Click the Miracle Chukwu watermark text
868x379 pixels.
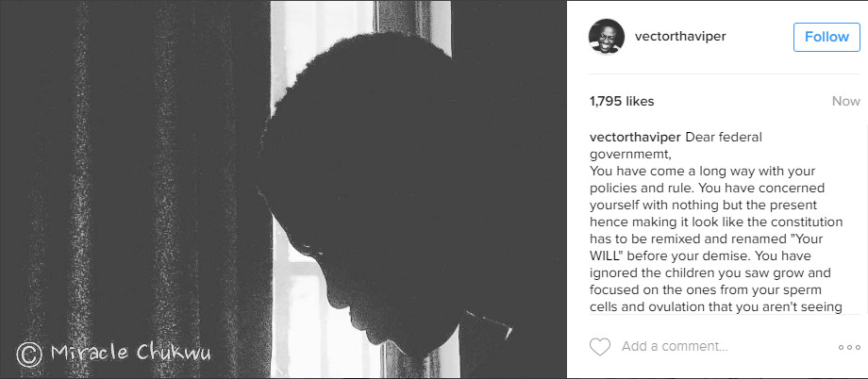(x=130, y=353)
